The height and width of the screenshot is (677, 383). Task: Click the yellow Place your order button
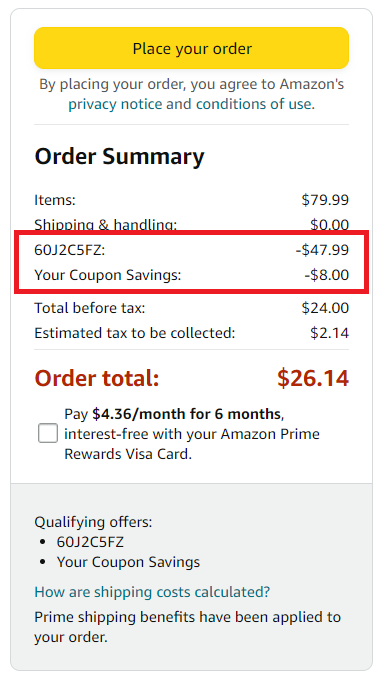[191, 48]
